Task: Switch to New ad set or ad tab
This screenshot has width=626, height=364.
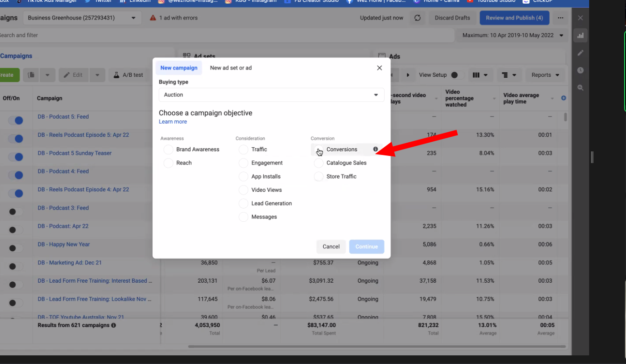Action: click(230, 68)
